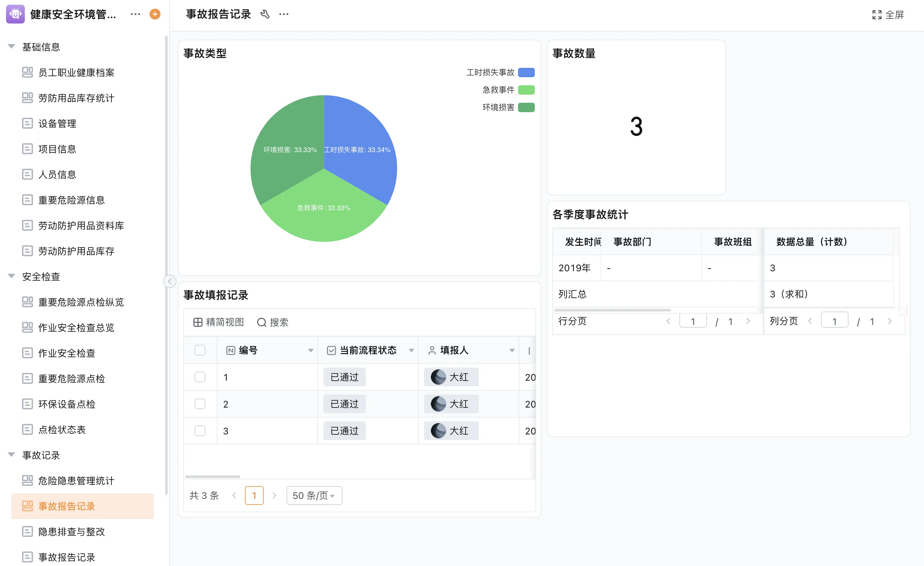Open the 50 条/页 page size dropdown
This screenshot has width=924, height=566.
pyautogui.click(x=314, y=496)
